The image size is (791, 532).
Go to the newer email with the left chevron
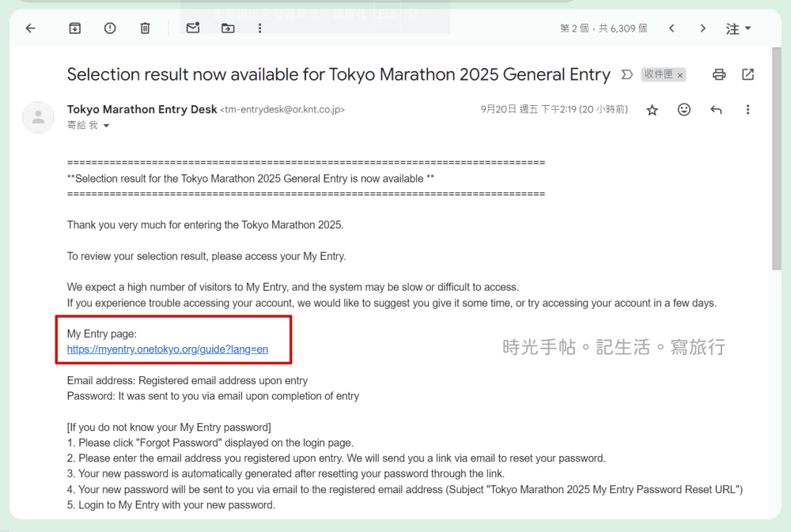(x=672, y=28)
